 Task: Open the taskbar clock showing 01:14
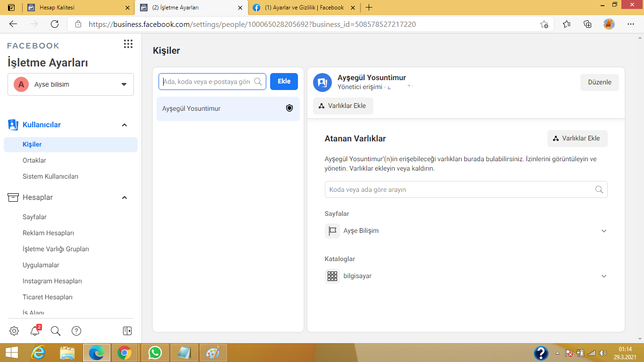click(625, 353)
